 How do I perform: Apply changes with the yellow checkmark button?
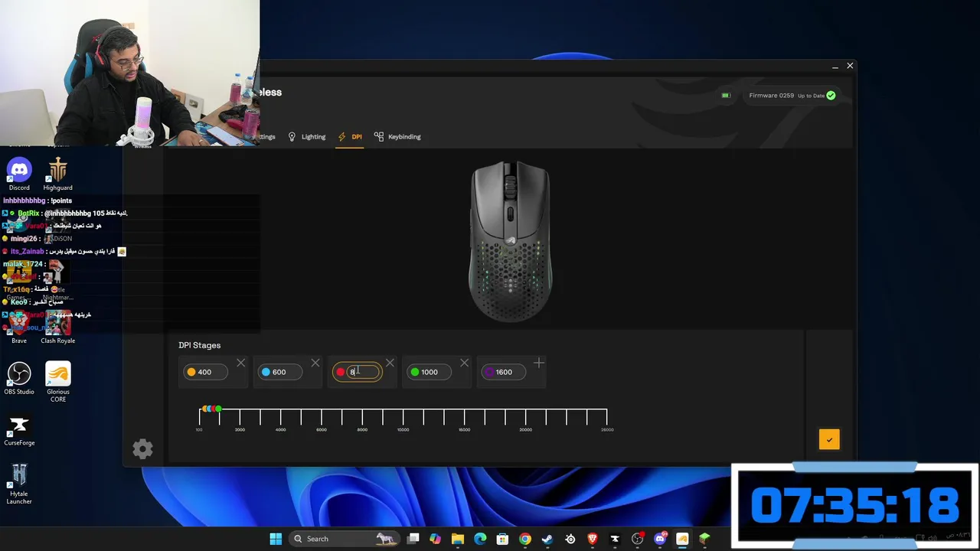click(x=829, y=439)
